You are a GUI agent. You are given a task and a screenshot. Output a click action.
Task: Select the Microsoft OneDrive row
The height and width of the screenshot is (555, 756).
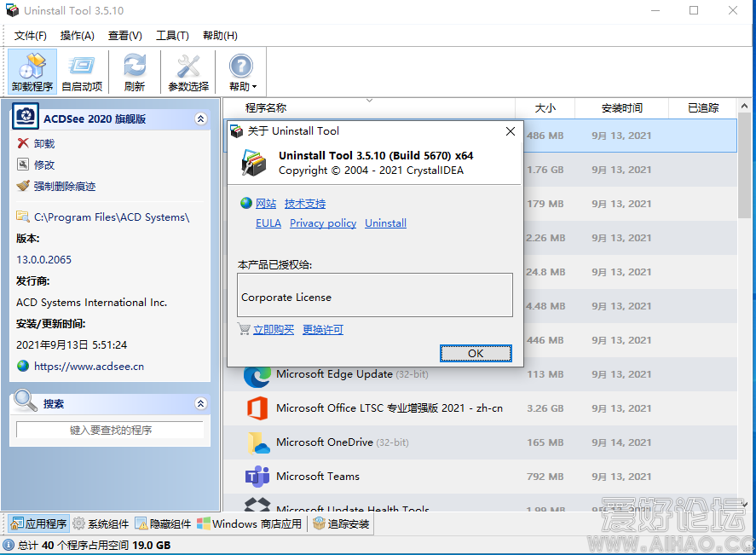coord(480,442)
